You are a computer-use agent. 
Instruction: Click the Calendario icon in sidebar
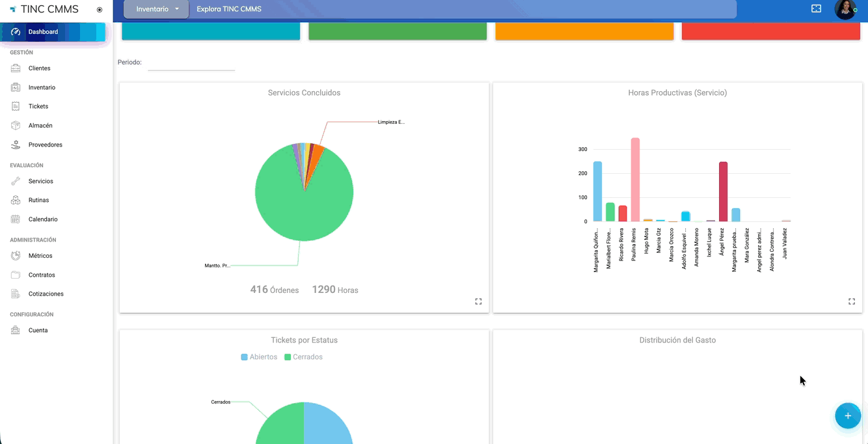[x=16, y=219]
